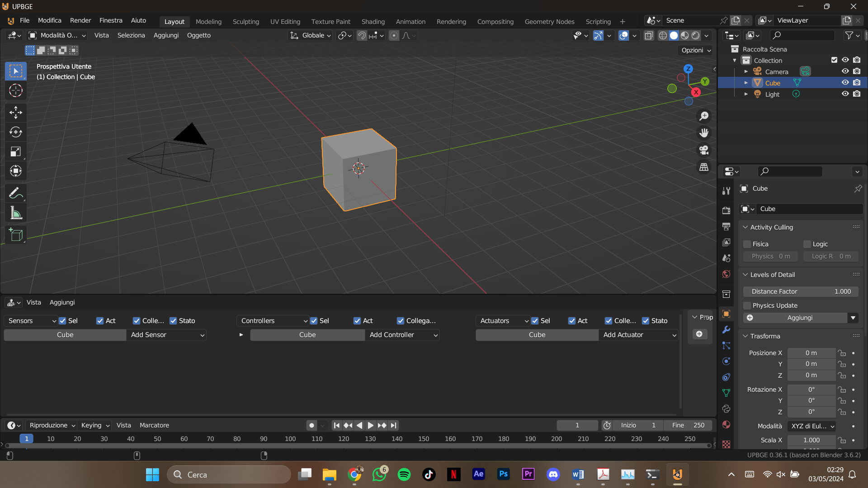Select the Scale tool

[16, 152]
